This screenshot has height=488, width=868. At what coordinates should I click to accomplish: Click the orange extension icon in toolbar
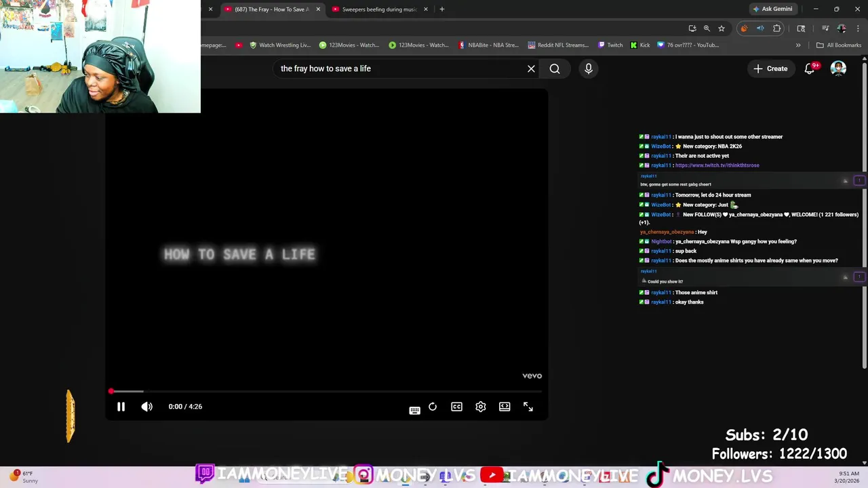pos(744,28)
